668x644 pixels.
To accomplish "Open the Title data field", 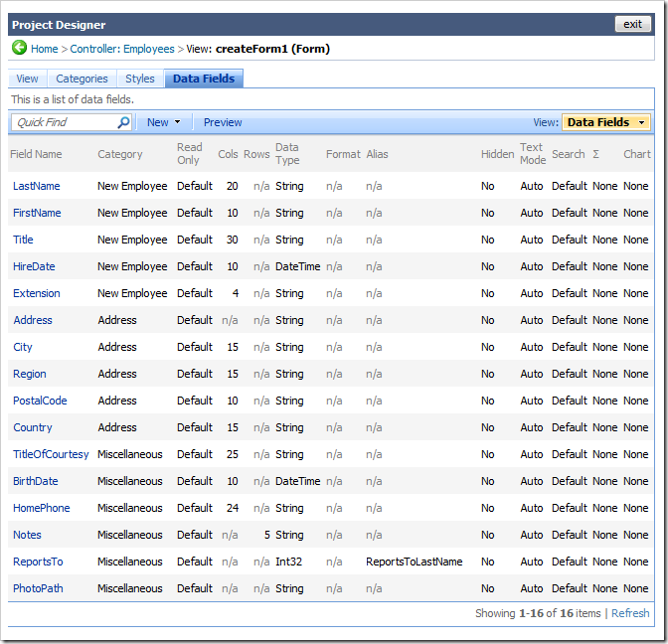I will click(x=23, y=240).
